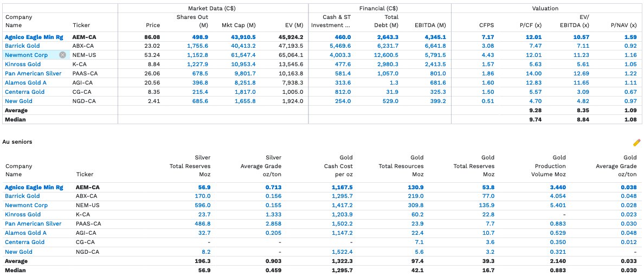The image size is (644, 276).
Task: Click Median P/CF value 9.74
Action: coord(535,119)
